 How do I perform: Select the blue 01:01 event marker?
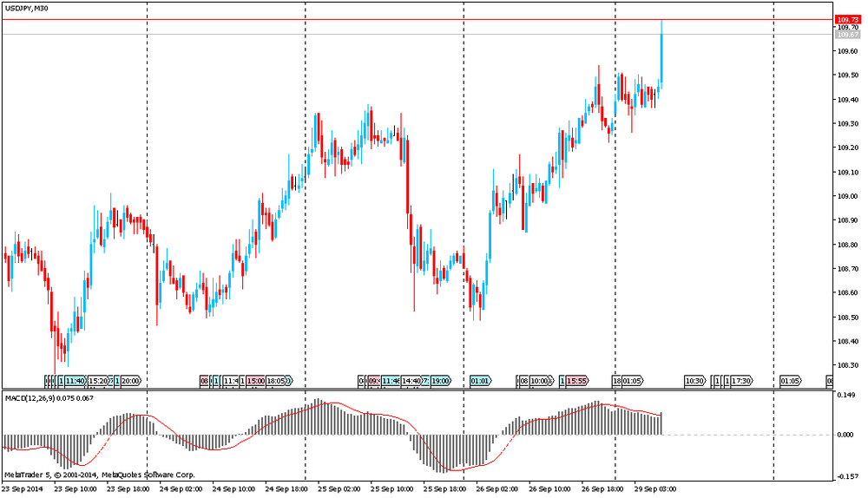tap(480, 381)
